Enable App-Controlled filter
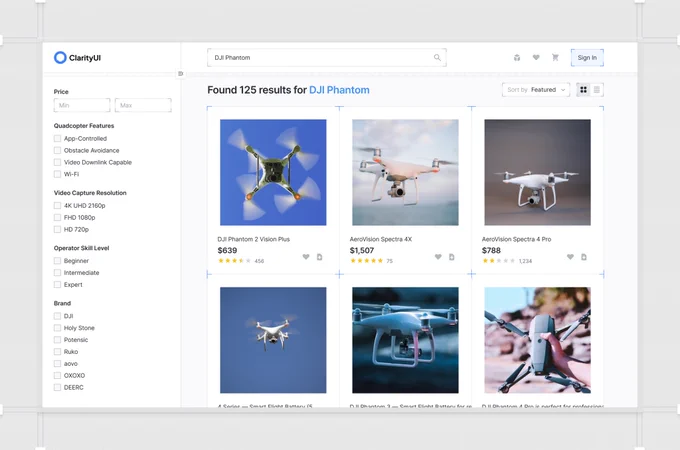Viewport: 680px width, 450px height. coord(57,138)
